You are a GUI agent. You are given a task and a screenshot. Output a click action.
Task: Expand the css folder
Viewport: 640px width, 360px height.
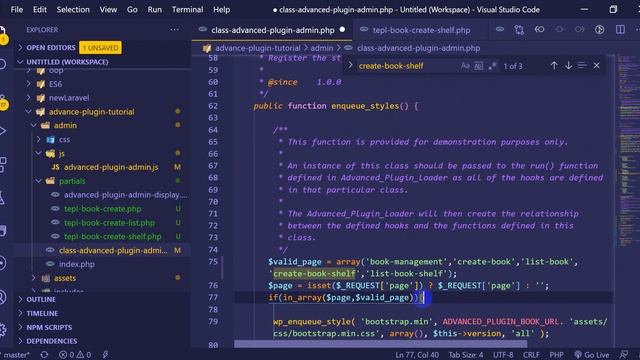click(x=64, y=140)
